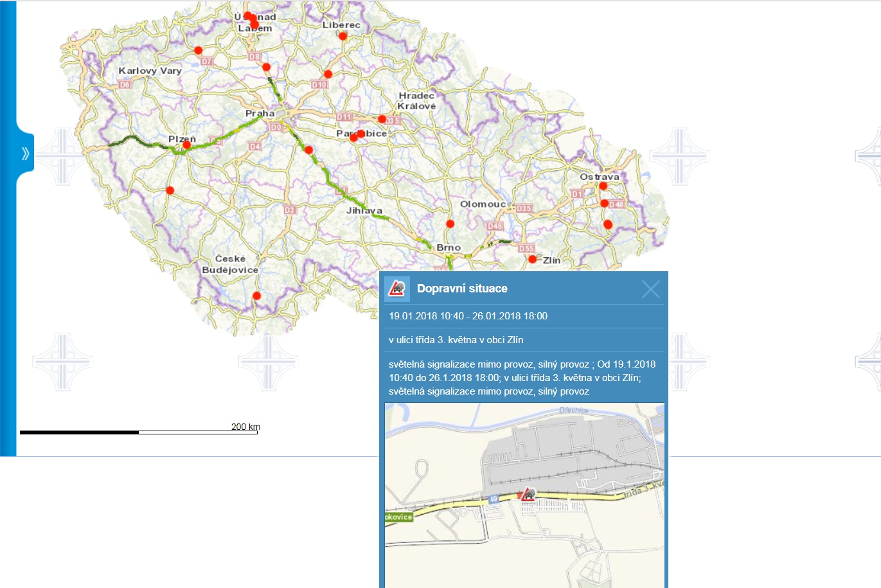Image resolution: width=881 pixels, height=588 pixels.
Task: Select the red incident dot at Plzeň
Action: [x=186, y=145]
